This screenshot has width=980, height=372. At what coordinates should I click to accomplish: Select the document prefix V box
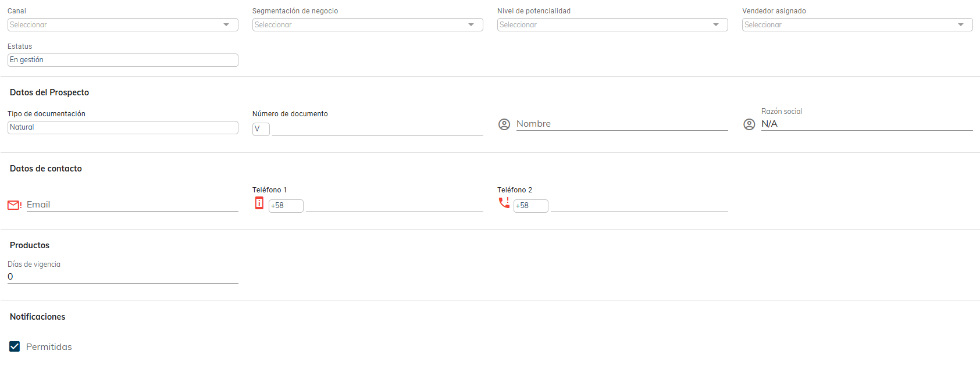(261, 129)
